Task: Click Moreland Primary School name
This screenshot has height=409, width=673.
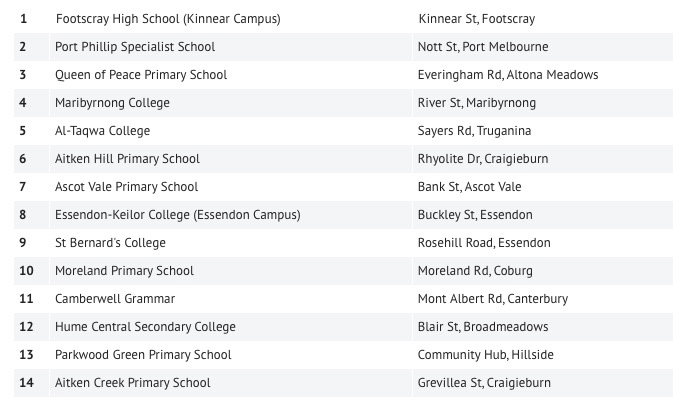Action: pyautogui.click(x=124, y=271)
